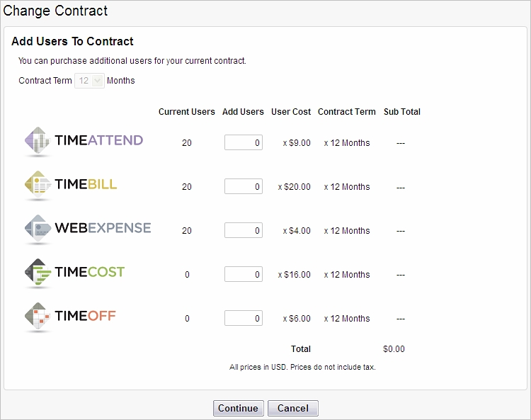Image resolution: width=531 pixels, height=420 pixels.
Task: Click the TimeBill diamond logo icon
Action: pos(38,184)
